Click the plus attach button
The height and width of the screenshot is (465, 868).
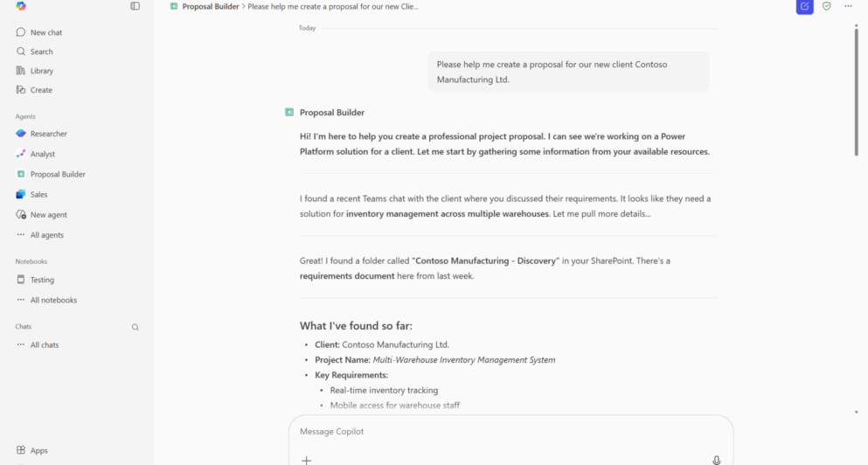coord(306,460)
